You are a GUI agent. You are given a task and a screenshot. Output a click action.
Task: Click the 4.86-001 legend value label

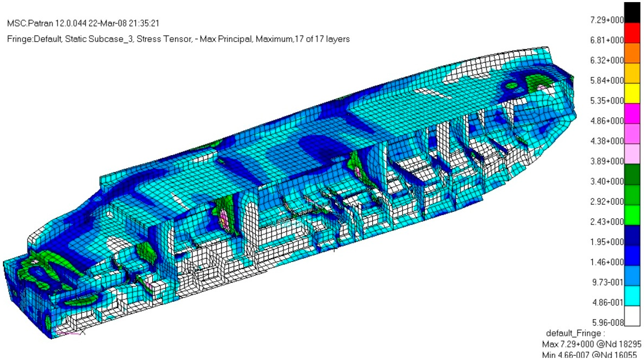(x=608, y=302)
